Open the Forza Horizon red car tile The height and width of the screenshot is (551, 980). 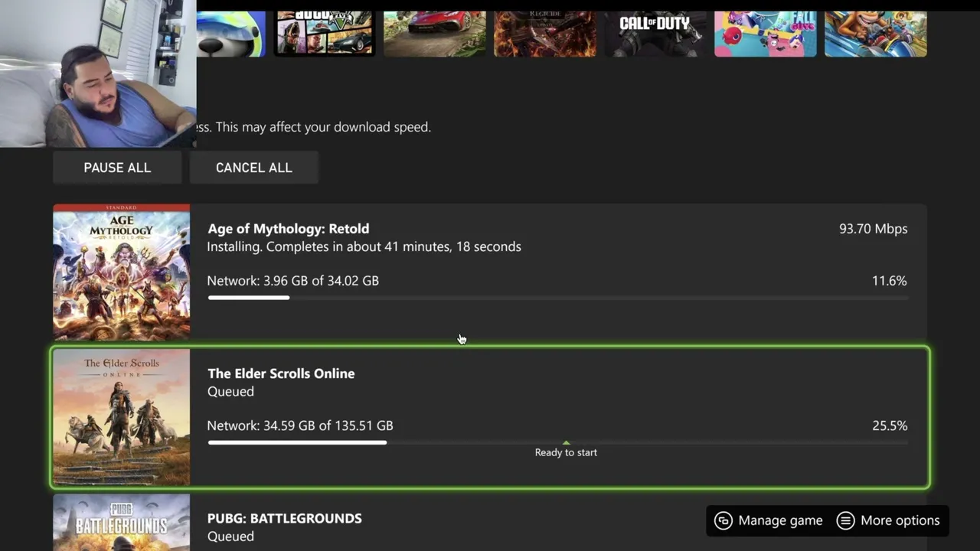434,34
